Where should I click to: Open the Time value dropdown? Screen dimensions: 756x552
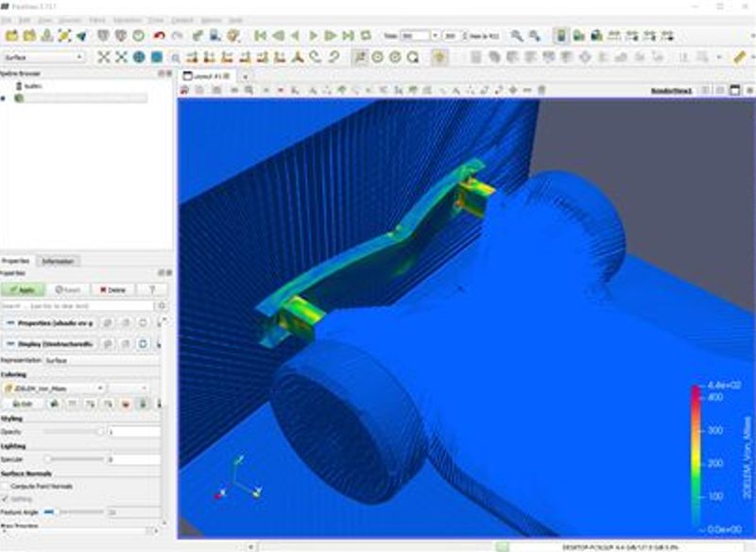pos(435,36)
